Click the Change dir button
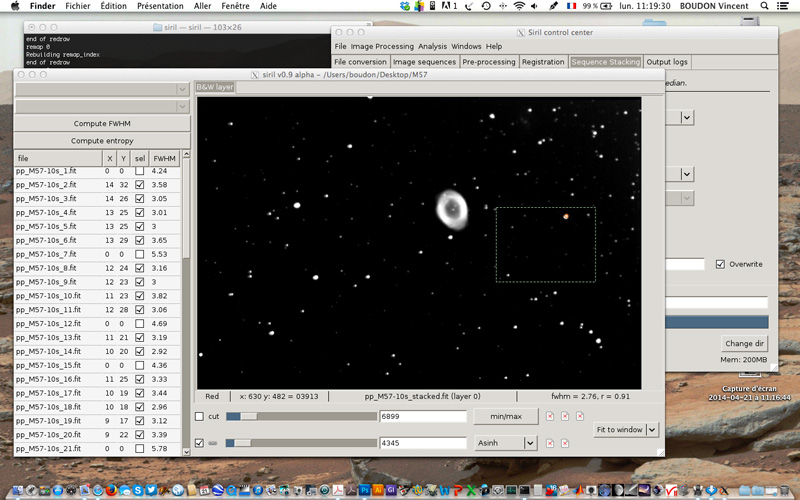The image size is (800, 500). pos(743,343)
